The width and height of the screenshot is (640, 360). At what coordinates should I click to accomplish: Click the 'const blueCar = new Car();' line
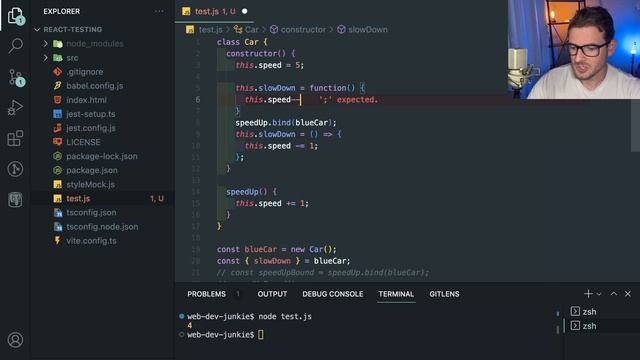tap(276, 249)
